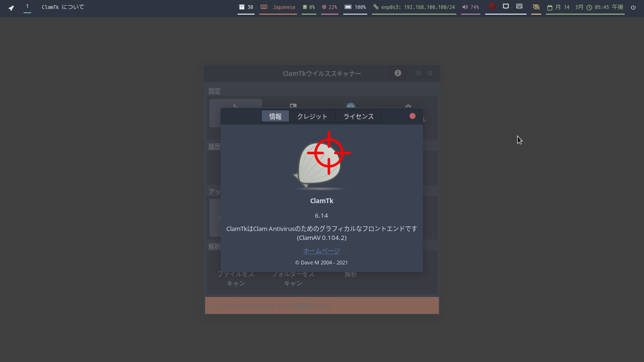
Task: Click the clock showing 05:45 午後
Action: point(605,7)
